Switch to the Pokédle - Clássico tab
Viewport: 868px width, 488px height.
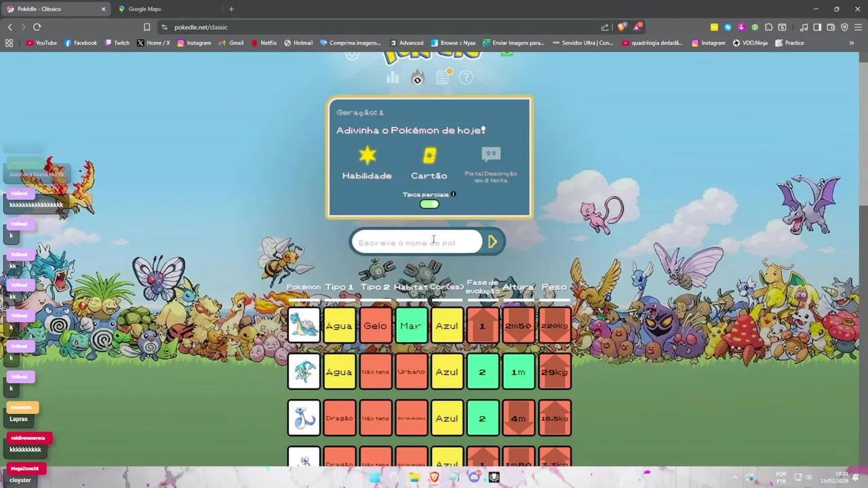click(57, 9)
